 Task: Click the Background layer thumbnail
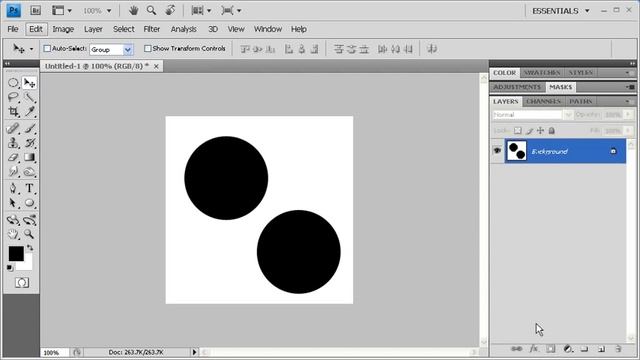(517, 151)
